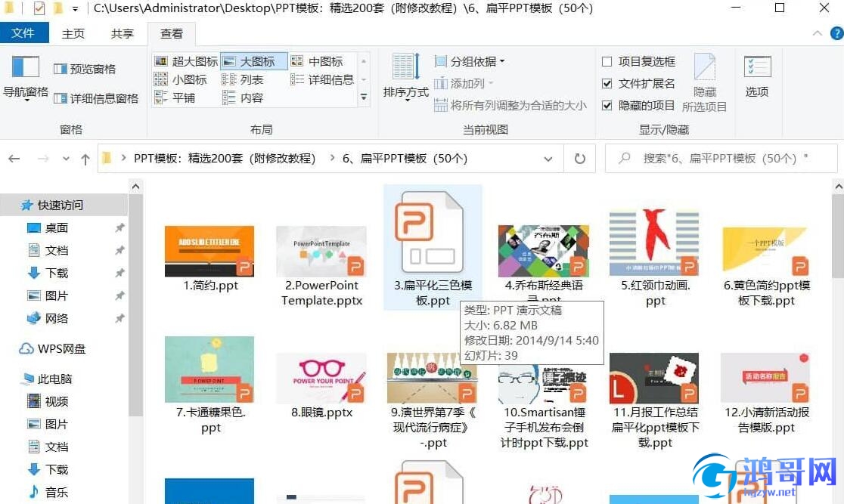
Task: Click PPT模板：精选200套 breadcrumb segment
Action: click(225, 159)
